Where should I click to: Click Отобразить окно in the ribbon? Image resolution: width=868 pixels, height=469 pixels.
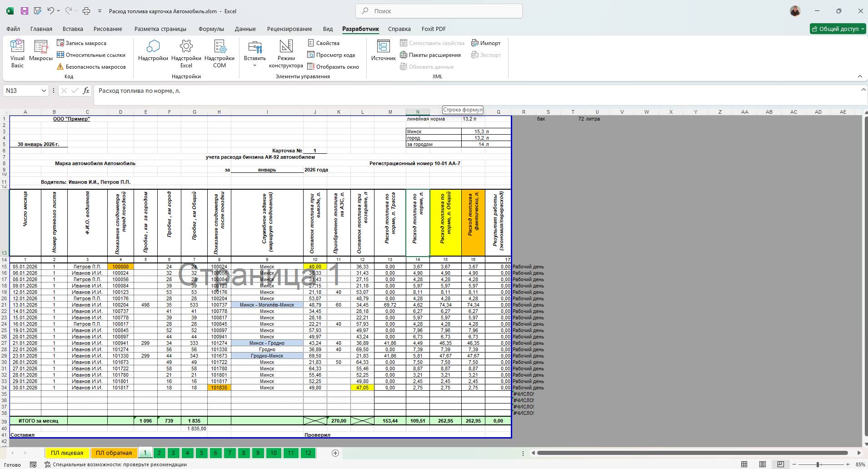pos(333,67)
